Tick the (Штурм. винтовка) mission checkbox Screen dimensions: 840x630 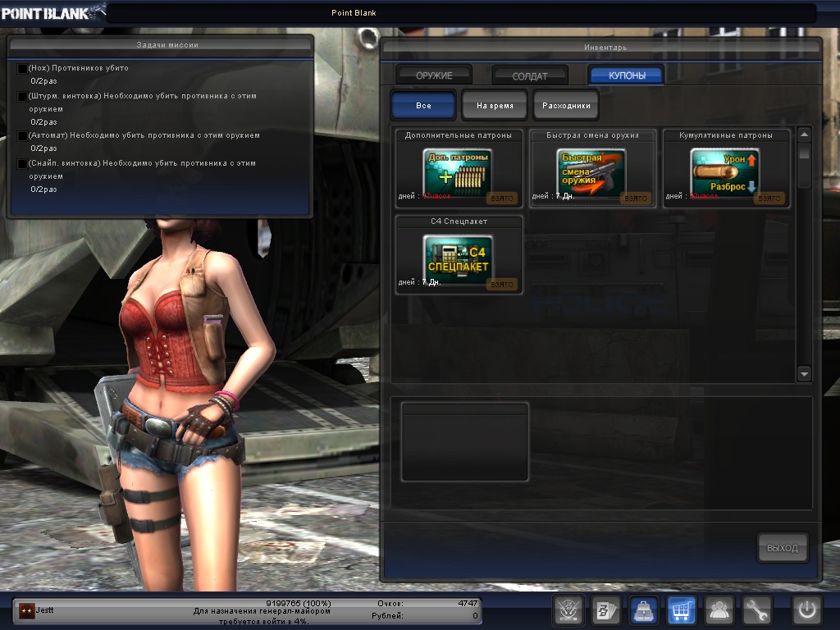tap(22, 97)
